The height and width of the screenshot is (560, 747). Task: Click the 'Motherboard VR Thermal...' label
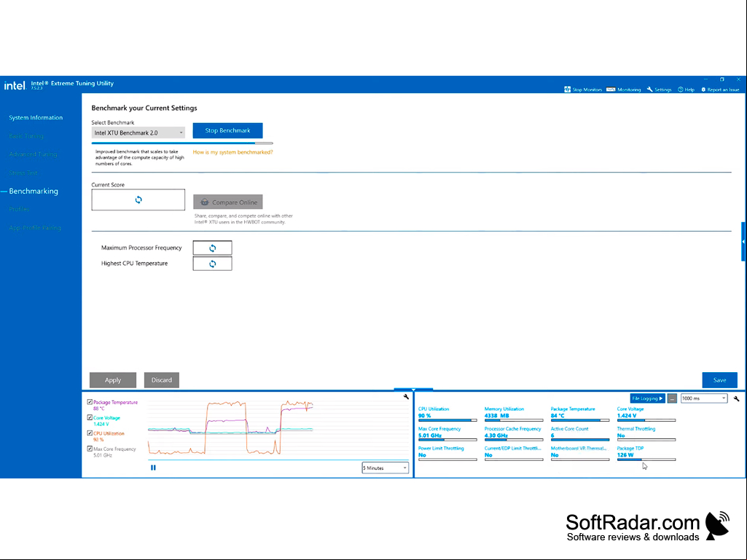click(x=579, y=448)
